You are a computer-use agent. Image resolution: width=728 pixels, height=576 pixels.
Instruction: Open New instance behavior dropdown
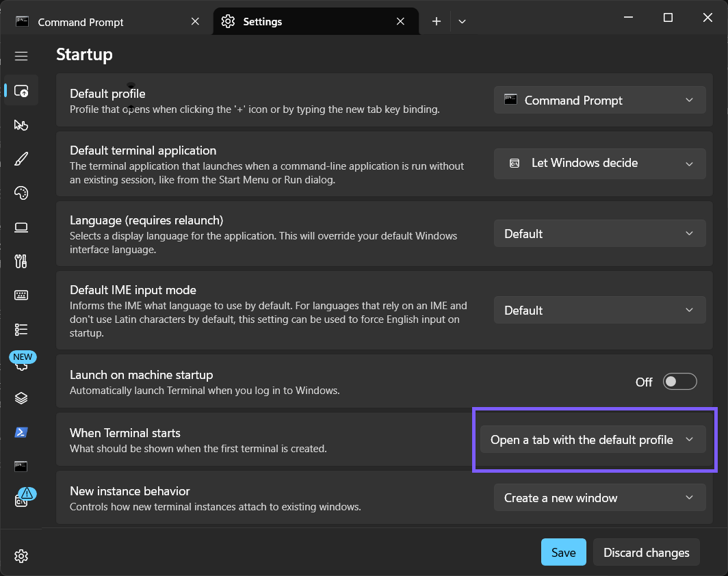(x=599, y=497)
